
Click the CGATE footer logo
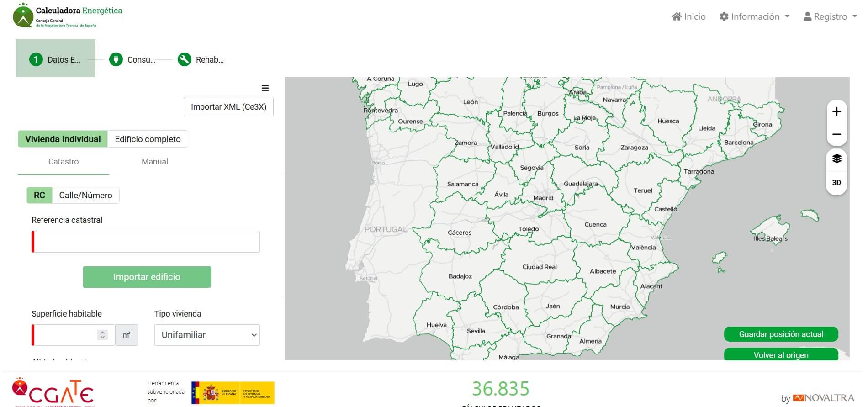point(53,392)
